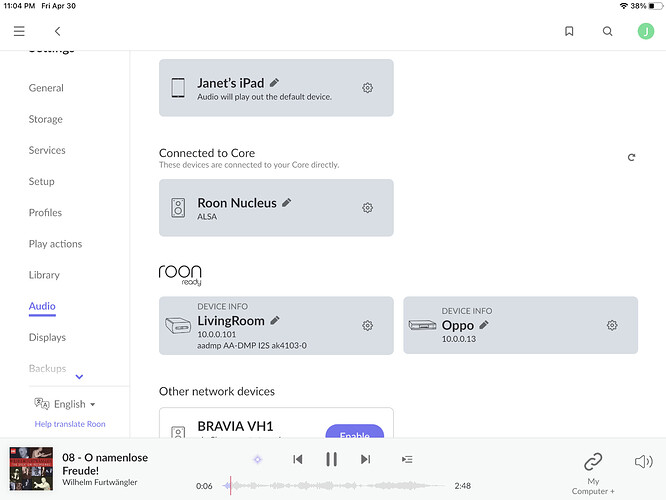
Task: Open the hamburger navigation menu
Action: coord(19,31)
